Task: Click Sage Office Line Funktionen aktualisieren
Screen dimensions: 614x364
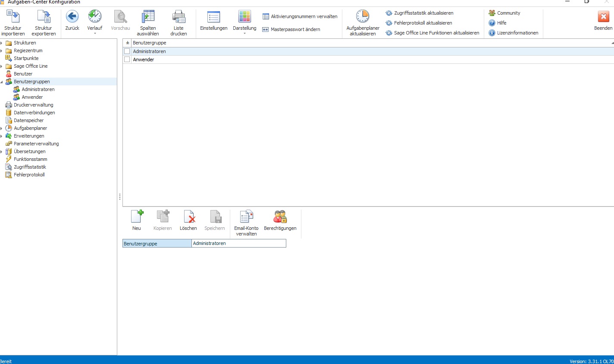Action: [x=432, y=33]
